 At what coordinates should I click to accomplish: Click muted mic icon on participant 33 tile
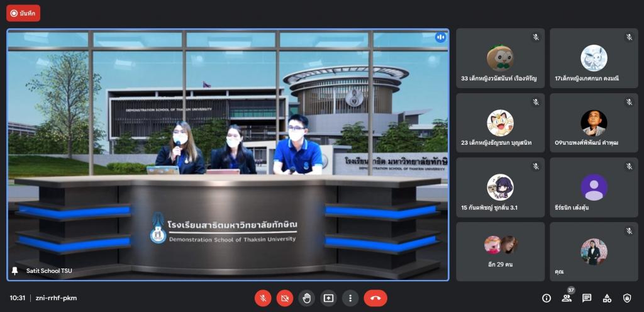pyautogui.click(x=536, y=37)
